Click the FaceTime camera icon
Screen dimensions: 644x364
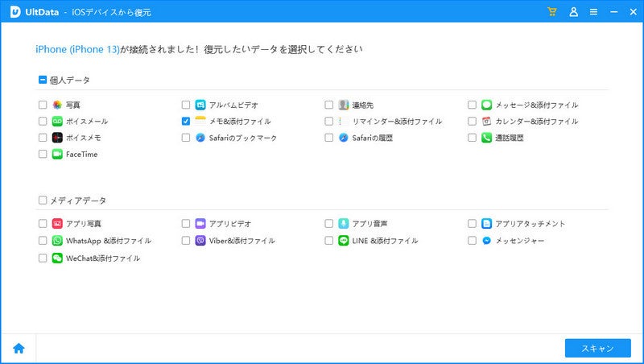click(58, 154)
